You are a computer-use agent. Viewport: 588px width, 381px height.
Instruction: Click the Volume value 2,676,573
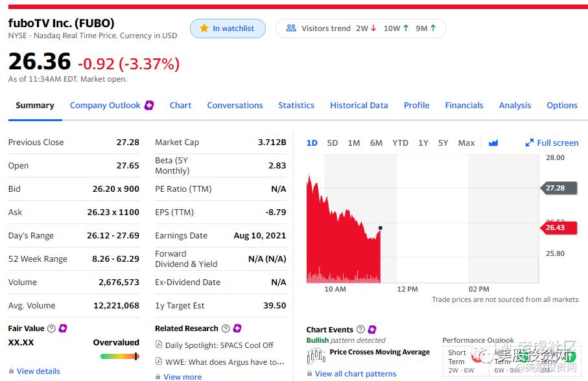click(119, 282)
